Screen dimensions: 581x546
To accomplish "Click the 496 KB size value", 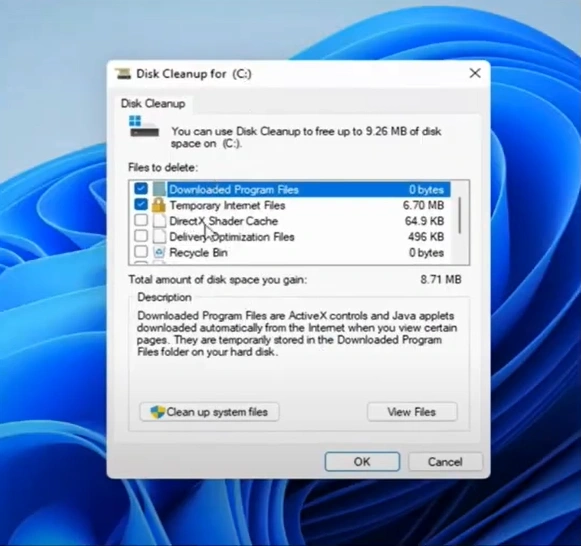I will click(426, 237).
